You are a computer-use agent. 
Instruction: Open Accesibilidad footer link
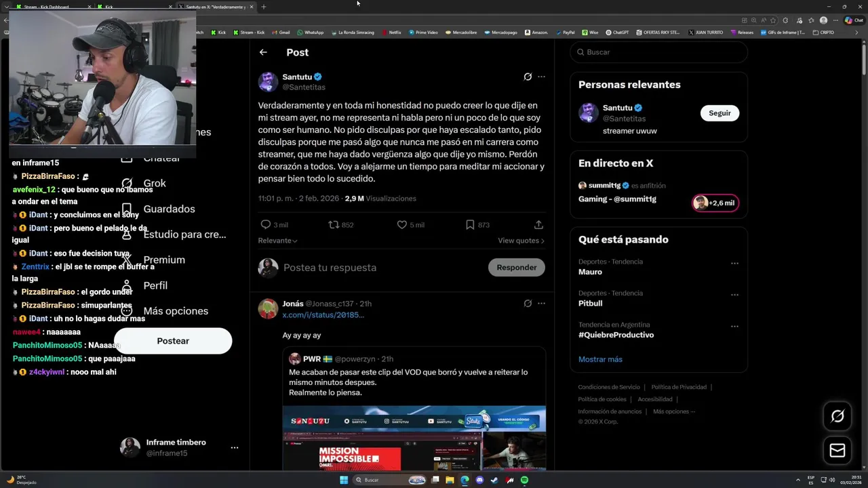click(655, 399)
